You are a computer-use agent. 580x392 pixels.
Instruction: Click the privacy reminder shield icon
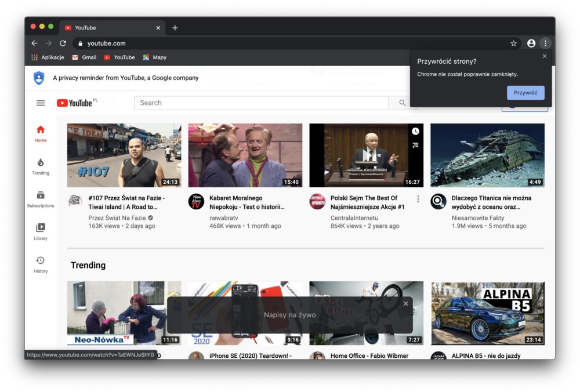(39, 78)
